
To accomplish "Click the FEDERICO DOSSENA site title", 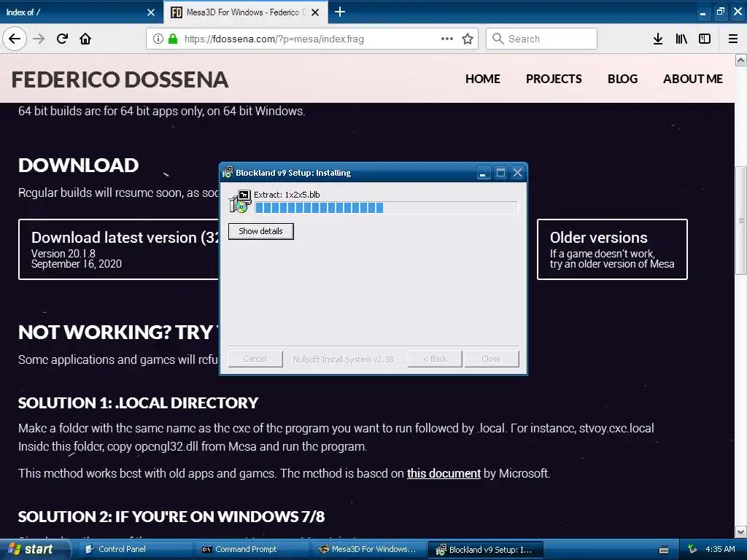I will [120, 79].
